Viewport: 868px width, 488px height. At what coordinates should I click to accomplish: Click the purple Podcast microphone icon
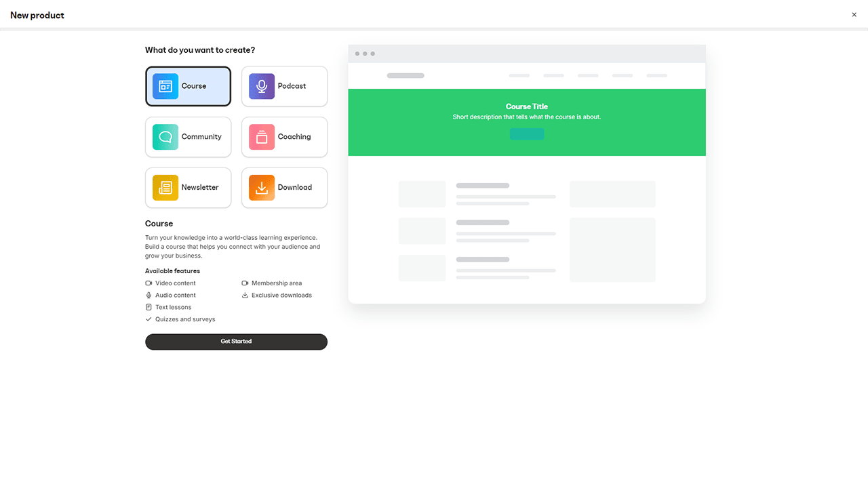tap(262, 86)
